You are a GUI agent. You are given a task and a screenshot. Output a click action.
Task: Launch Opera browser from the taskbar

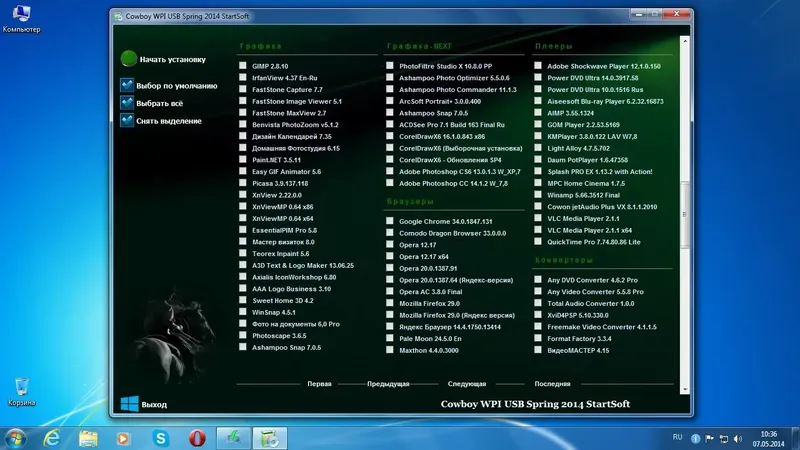pos(197,438)
